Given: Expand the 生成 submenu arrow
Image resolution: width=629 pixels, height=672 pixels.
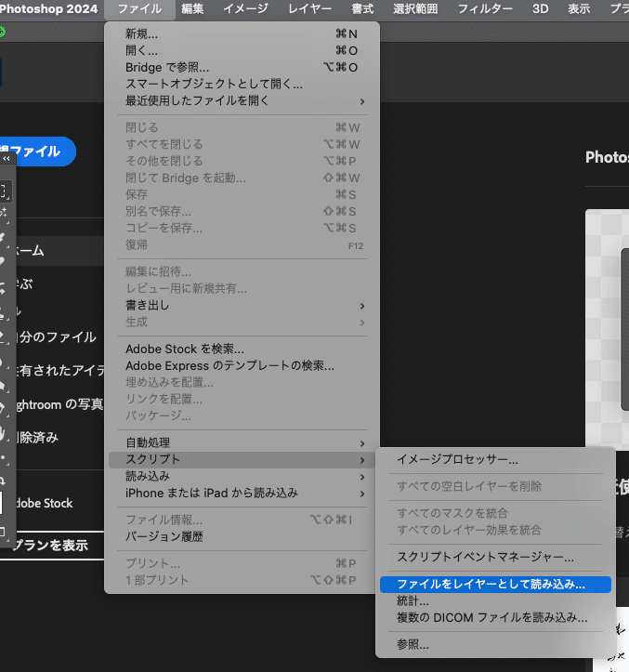Looking at the screenshot, I should [x=362, y=323].
